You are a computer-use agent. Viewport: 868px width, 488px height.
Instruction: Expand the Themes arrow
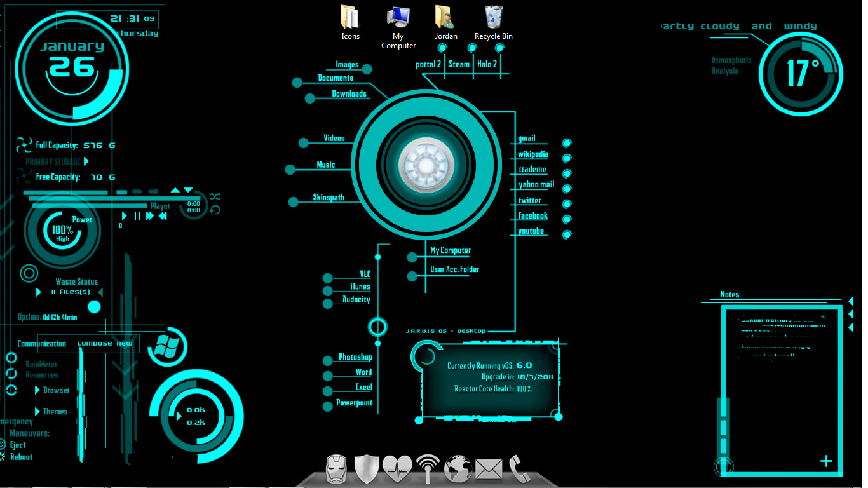pos(37,412)
